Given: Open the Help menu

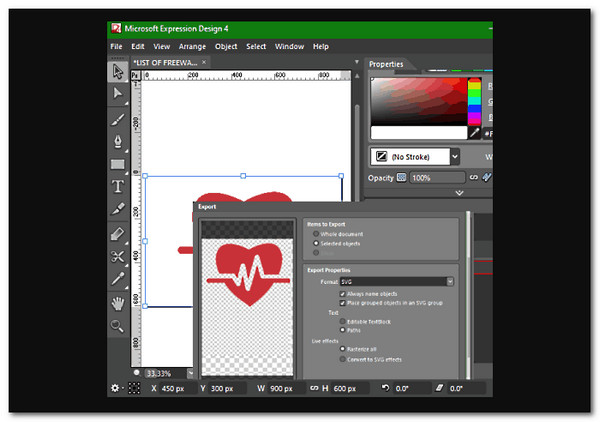Looking at the screenshot, I should tap(321, 46).
